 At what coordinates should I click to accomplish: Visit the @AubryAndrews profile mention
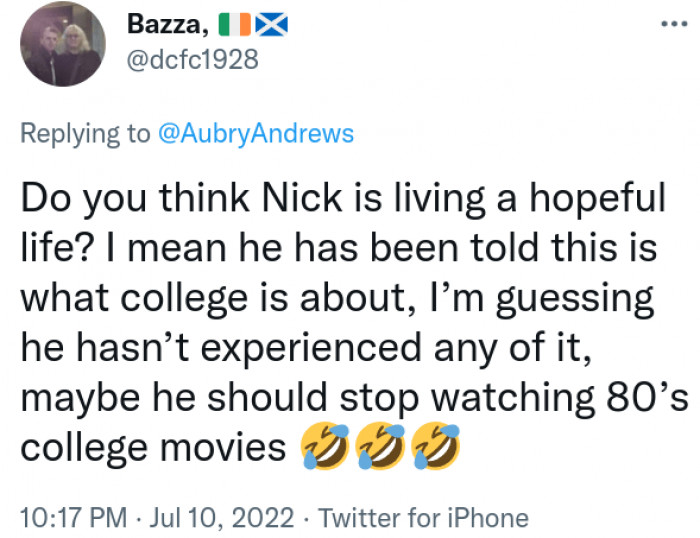(x=256, y=134)
